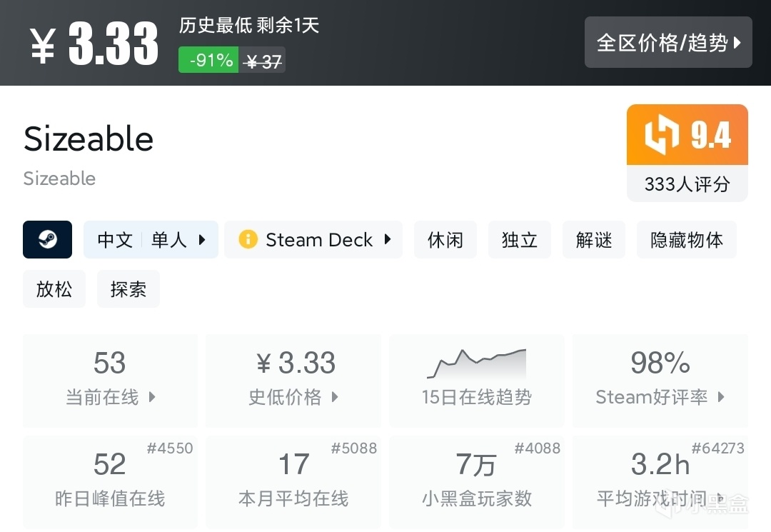Click the Steam Deck yellow info icon
Viewport: 771px width, 532px height.
(x=248, y=239)
